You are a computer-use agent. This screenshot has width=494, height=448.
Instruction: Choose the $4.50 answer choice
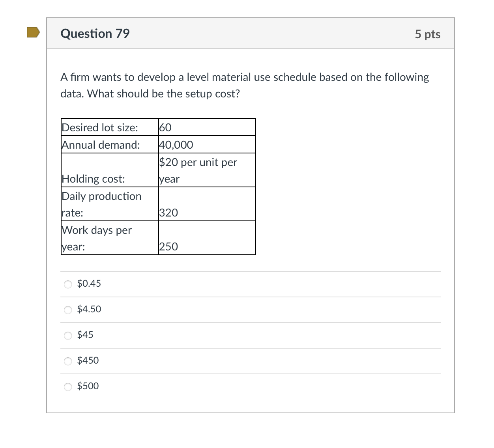point(68,310)
